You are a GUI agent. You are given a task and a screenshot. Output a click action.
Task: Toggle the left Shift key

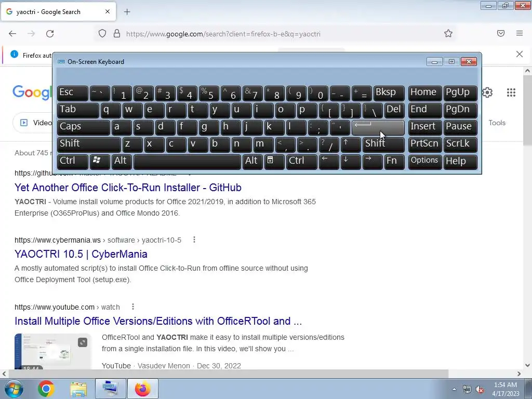(89, 144)
